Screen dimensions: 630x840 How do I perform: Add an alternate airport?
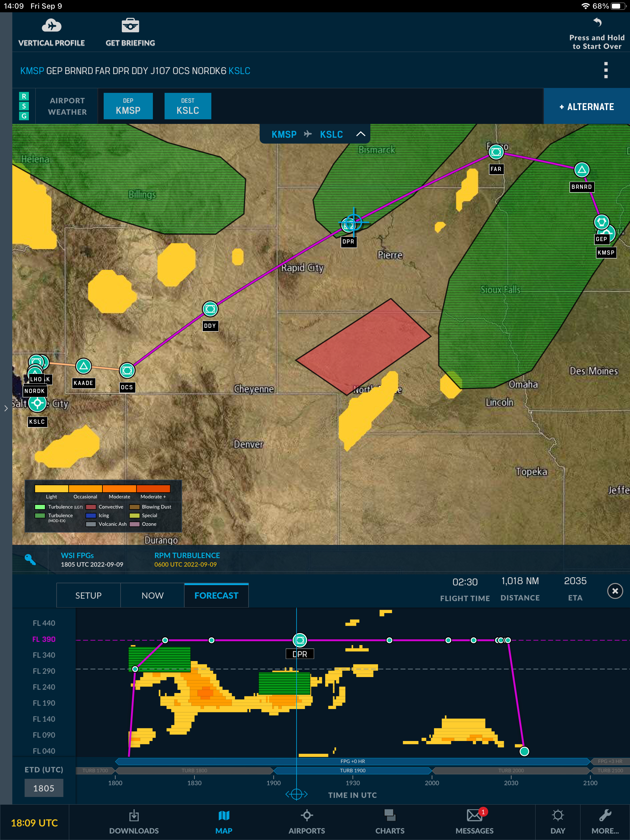(x=586, y=107)
